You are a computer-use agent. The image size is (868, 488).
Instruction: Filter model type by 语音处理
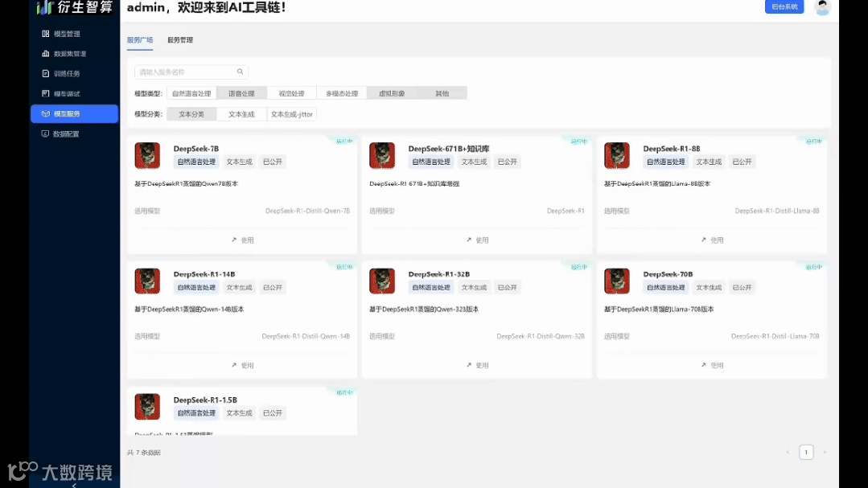tap(242, 93)
